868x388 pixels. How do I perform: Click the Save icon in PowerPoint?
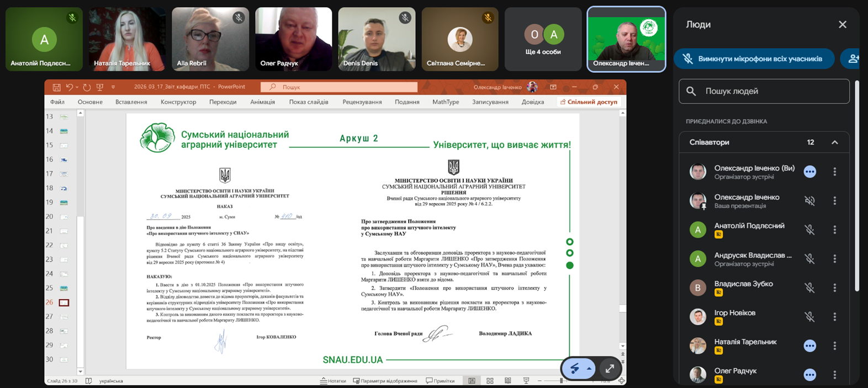[x=56, y=87]
